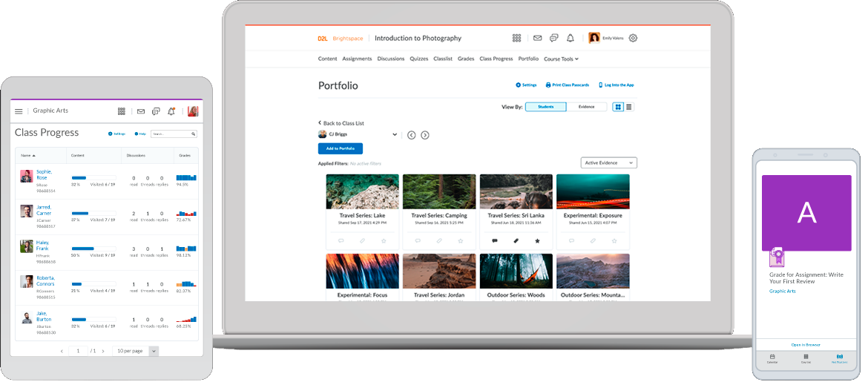Switch Portfolio to tile grid view
868x385 pixels.
[x=618, y=107]
